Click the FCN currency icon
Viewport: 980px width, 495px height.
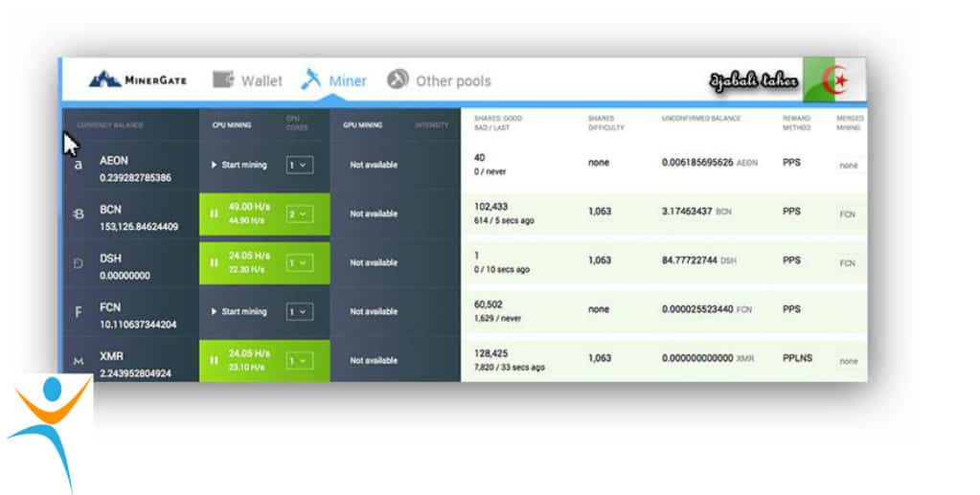coord(79,312)
